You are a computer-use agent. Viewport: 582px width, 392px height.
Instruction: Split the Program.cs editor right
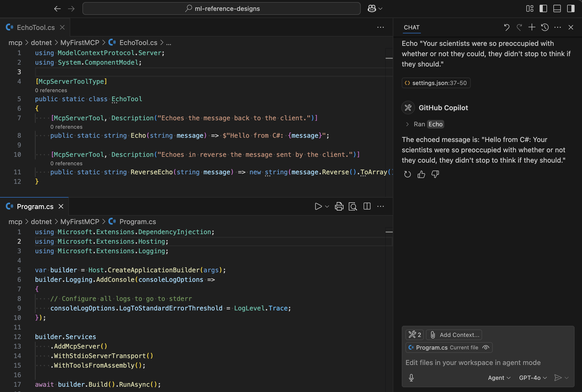click(367, 206)
